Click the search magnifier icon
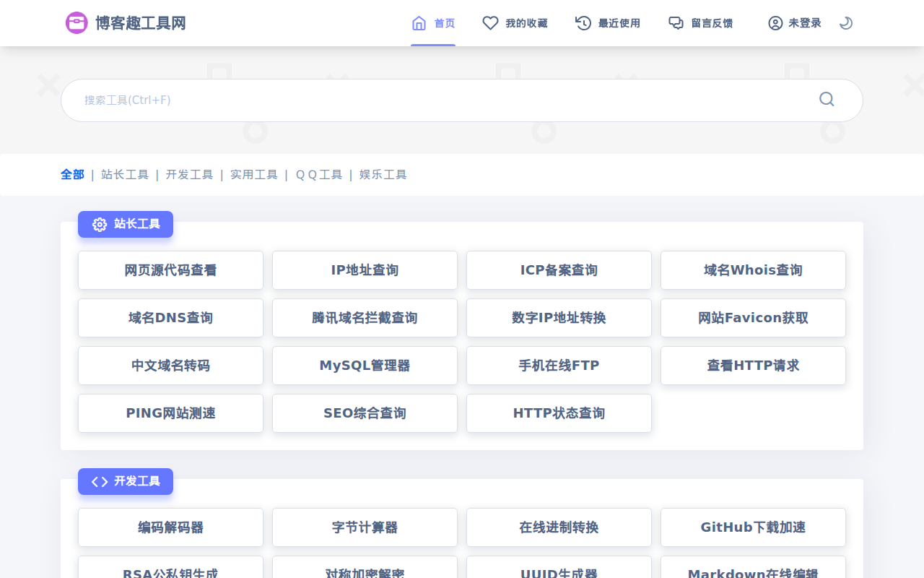Viewport: 924px width, 578px height. pyautogui.click(x=827, y=99)
